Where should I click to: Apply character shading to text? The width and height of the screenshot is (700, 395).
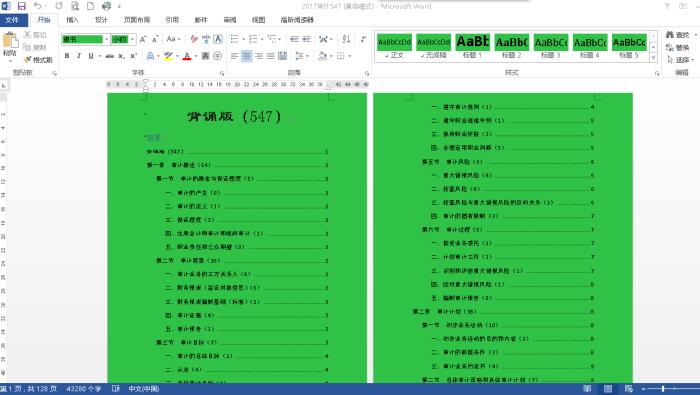205,56
